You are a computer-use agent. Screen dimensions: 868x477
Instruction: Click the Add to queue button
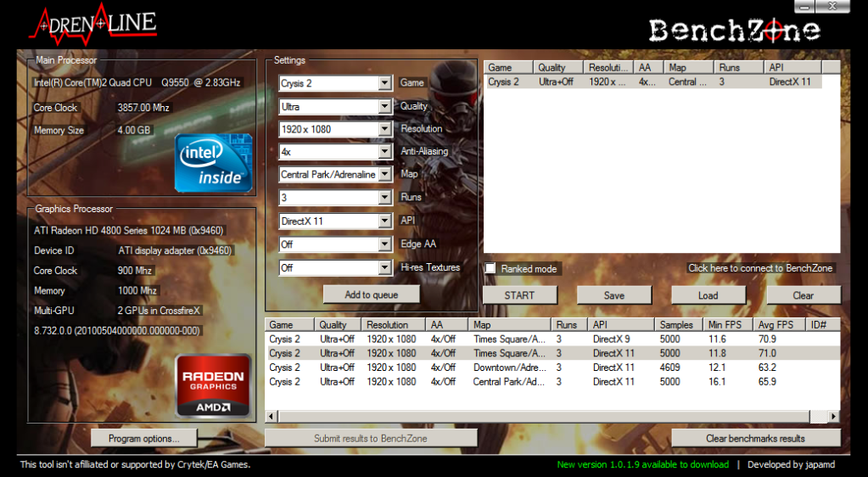(x=372, y=295)
